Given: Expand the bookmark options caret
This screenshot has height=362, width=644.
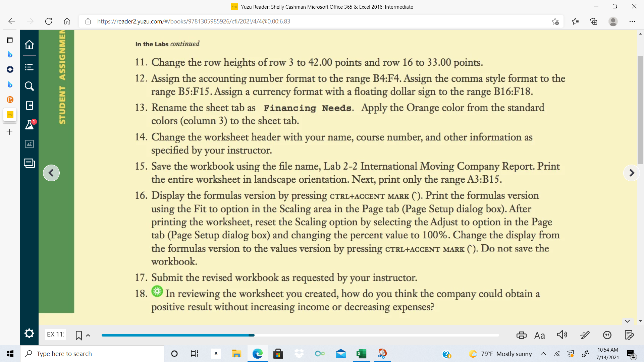Looking at the screenshot, I should pyautogui.click(x=88, y=336).
